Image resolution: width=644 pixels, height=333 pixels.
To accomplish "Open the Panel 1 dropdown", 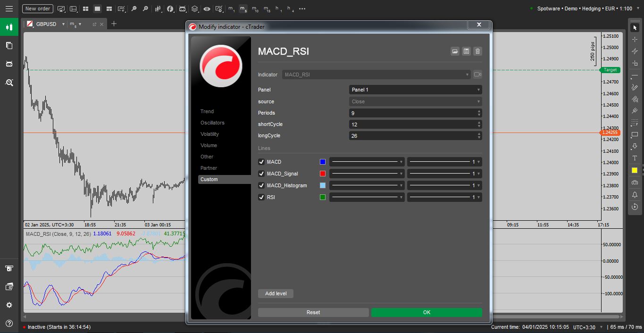I will (415, 90).
